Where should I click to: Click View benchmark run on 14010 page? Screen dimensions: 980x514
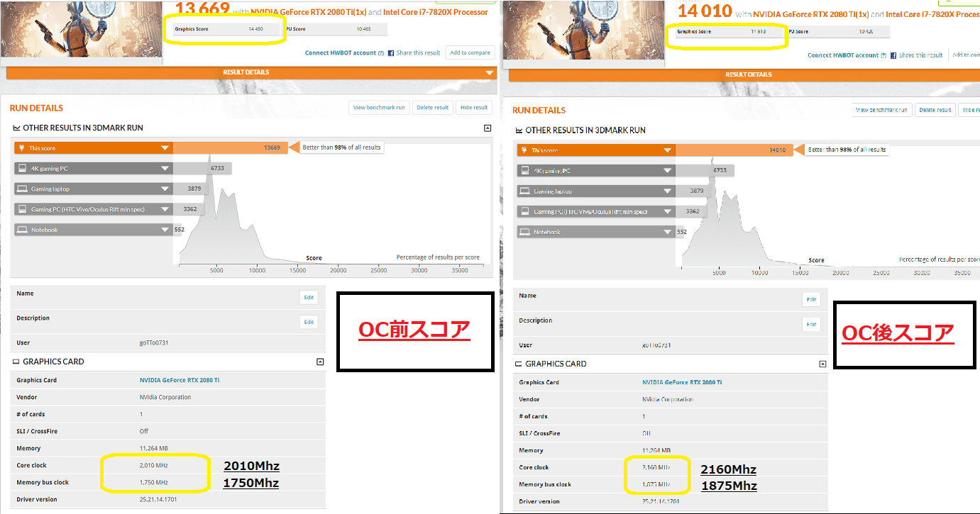click(x=881, y=110)
